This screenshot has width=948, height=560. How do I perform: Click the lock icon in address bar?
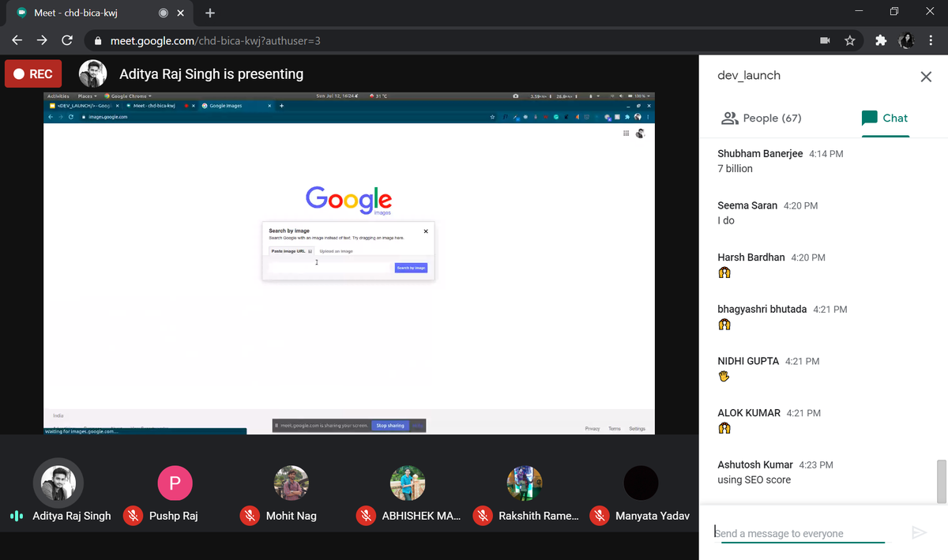(98, 40)
